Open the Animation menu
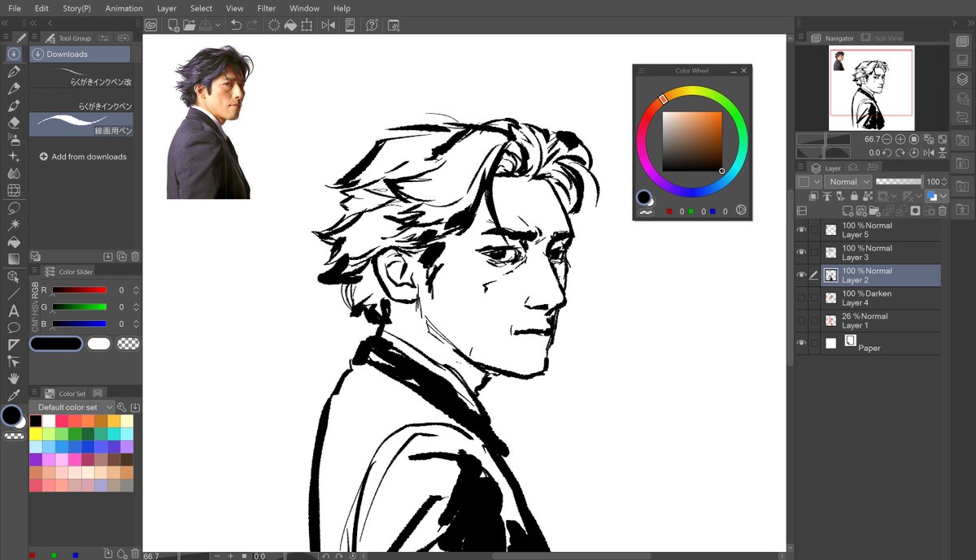976x560 pixels. tap(124, 8)
